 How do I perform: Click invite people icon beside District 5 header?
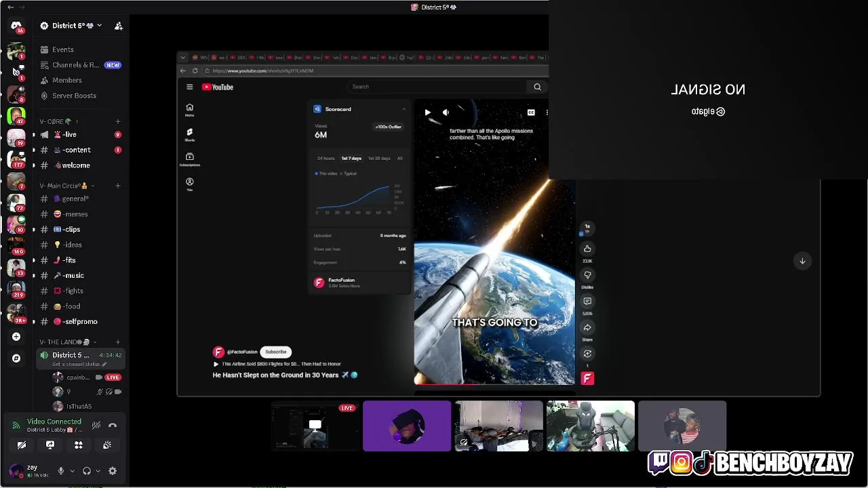[x=119, y=26]
